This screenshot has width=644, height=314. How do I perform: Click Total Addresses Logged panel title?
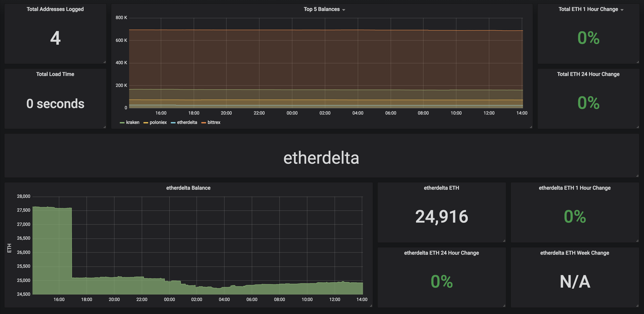click(55, 9)
